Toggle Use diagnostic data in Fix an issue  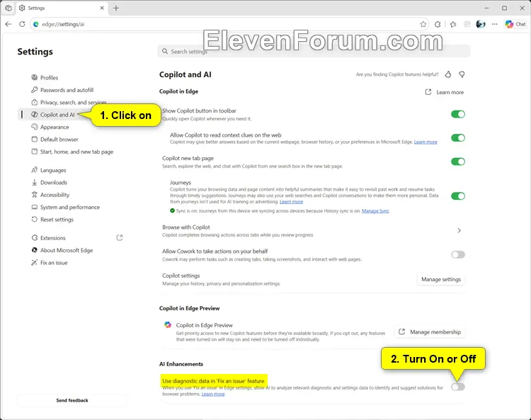(458, 387)
